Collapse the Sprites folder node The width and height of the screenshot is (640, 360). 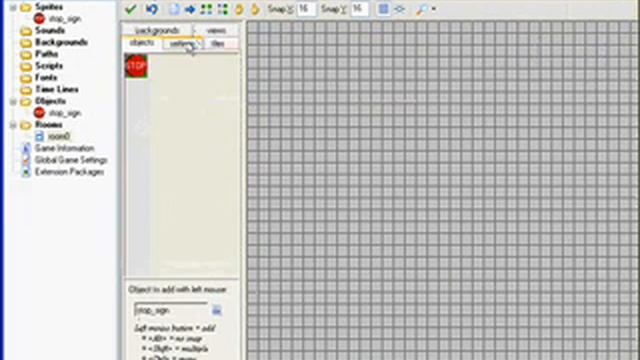click(x=13, y=7)
